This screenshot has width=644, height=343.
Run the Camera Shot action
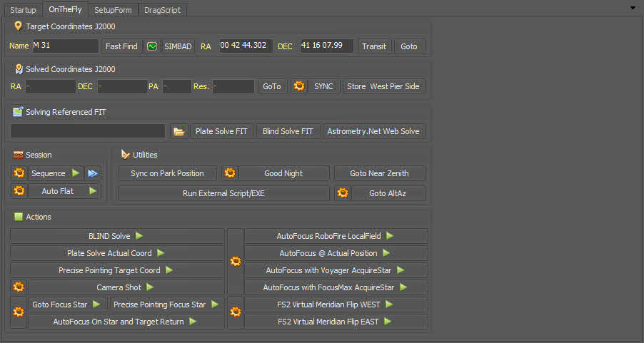[x=125, y=287]
